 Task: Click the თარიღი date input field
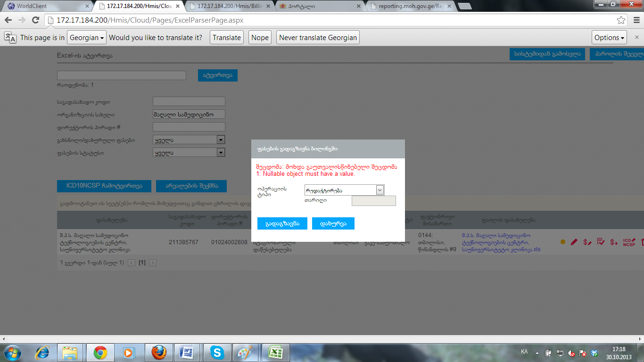pyautogui.click(x=373, y=201)
